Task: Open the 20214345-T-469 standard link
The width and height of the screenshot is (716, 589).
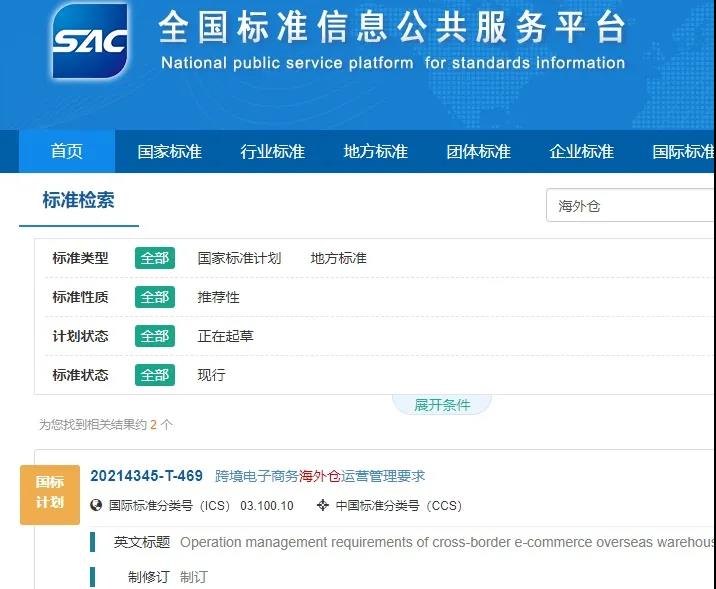Action: pyautogui.click(x=147, y=476)
